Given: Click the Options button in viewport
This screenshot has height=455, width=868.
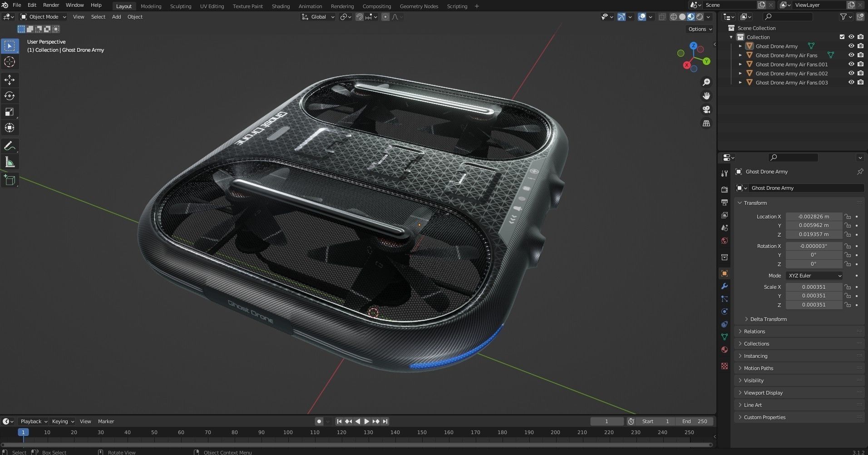Looking at the screenshot, I should (700, 29).
